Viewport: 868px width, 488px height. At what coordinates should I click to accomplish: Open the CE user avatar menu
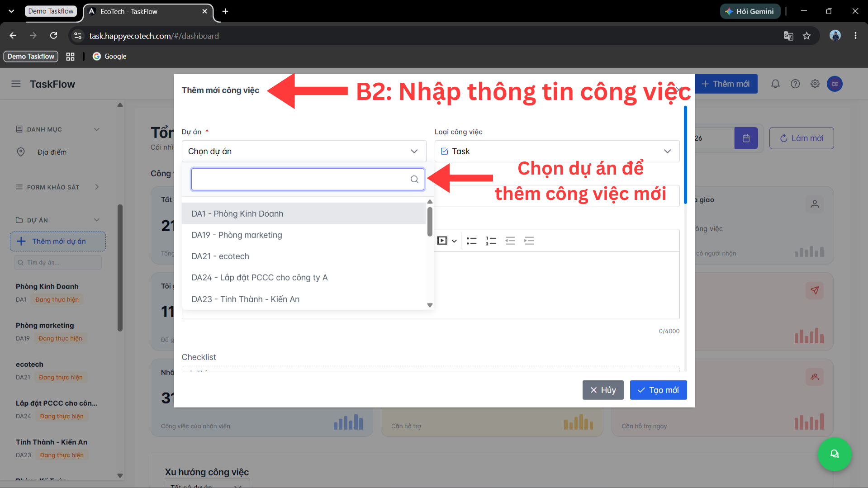(x=835, y=84)
